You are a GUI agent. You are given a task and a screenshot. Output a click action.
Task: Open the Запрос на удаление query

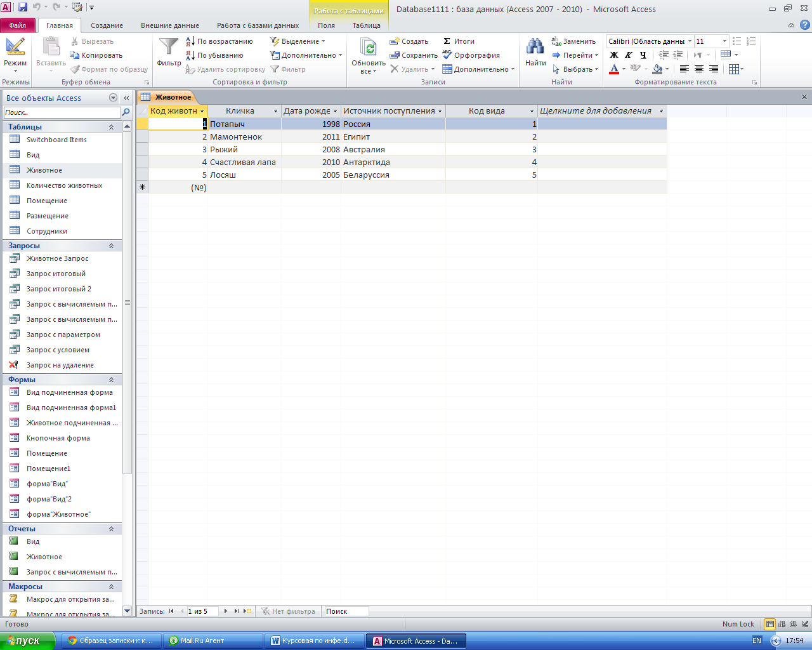(60, 365)
